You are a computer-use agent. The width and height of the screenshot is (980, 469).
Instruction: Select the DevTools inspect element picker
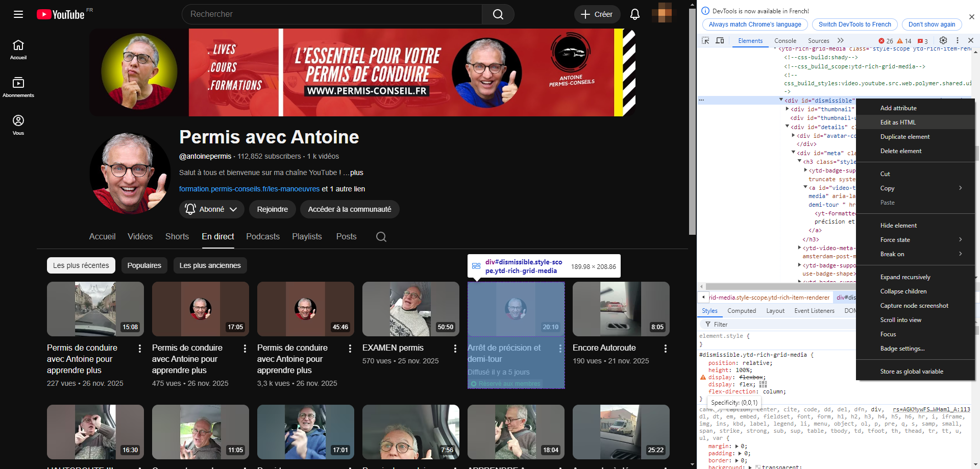[x=705, y=41]
